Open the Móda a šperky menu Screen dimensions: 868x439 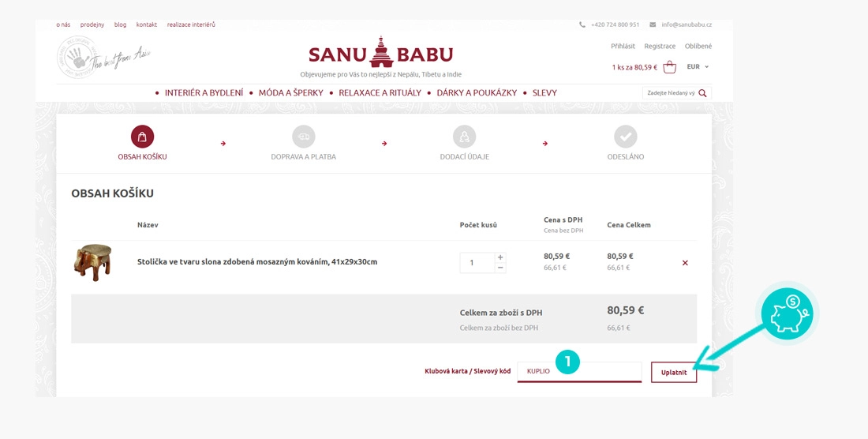(x=290, y=93)
